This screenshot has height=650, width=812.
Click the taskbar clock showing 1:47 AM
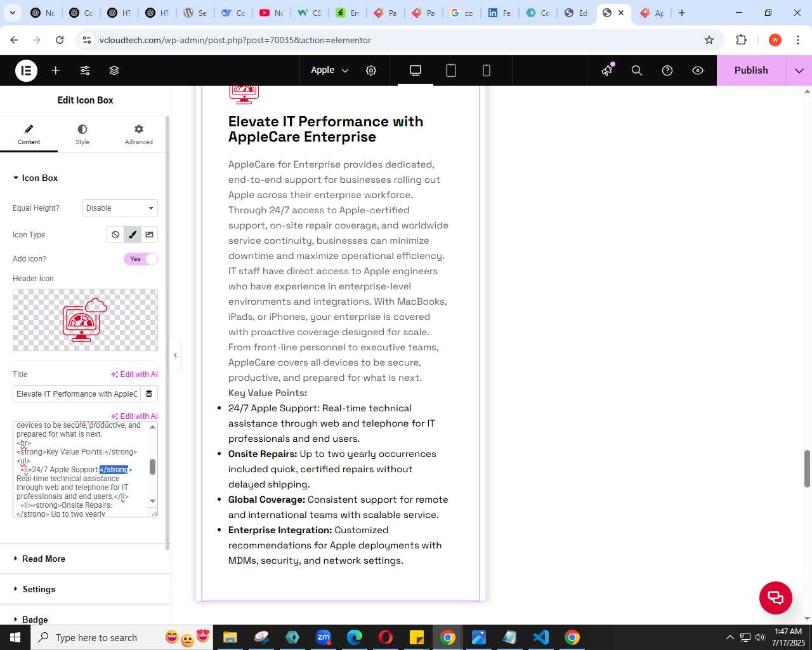tap(788, 637)
